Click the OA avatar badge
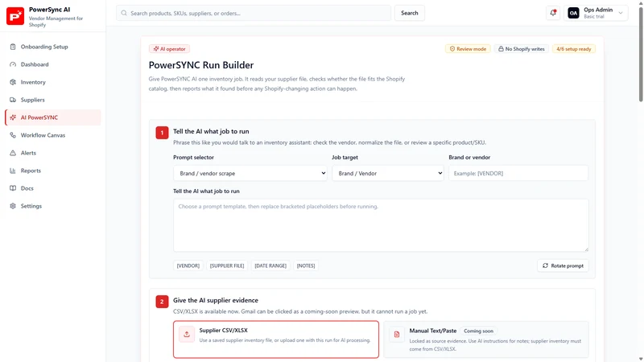 coord(573,13)
